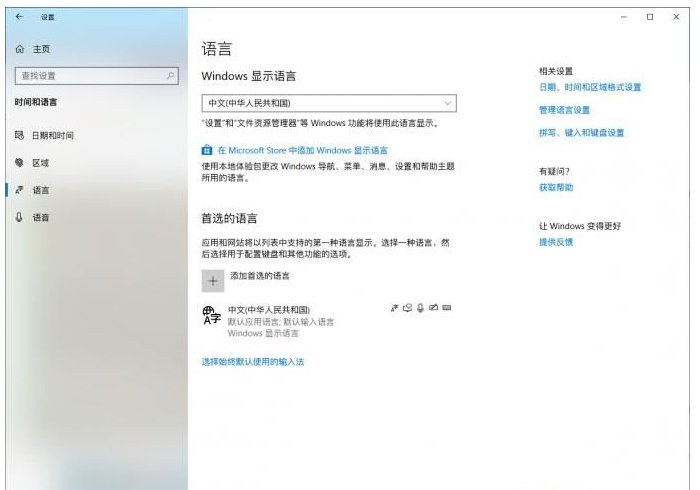This screenshot has height=490, width=700.
Task: Click the plus icon to add language
Action: tap(213, 281)
